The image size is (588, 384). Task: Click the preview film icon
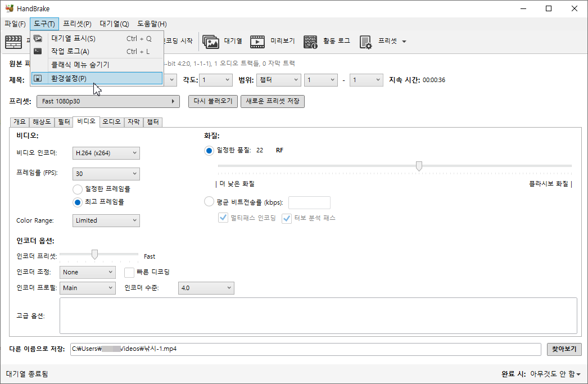(x=257, y=42)
